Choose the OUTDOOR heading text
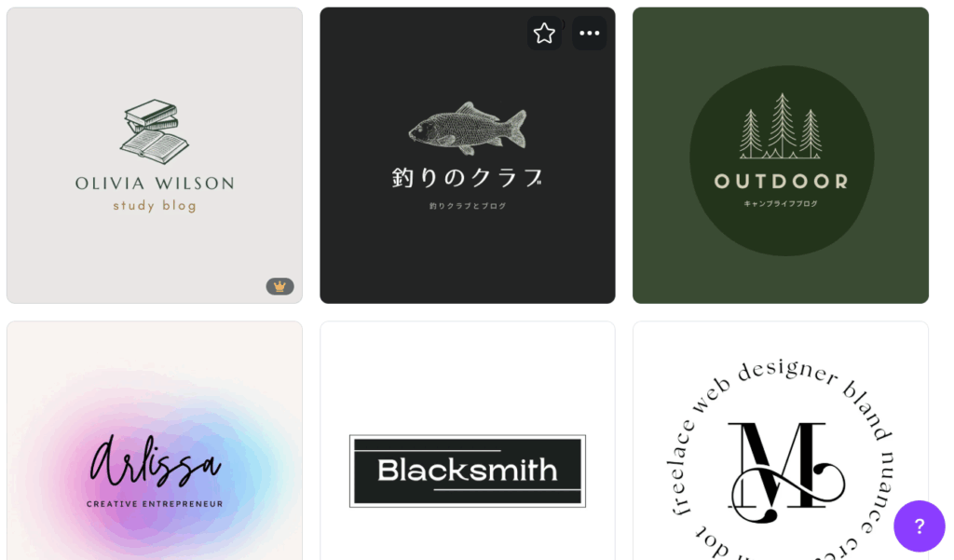The image size is (954, 560). 782,182
